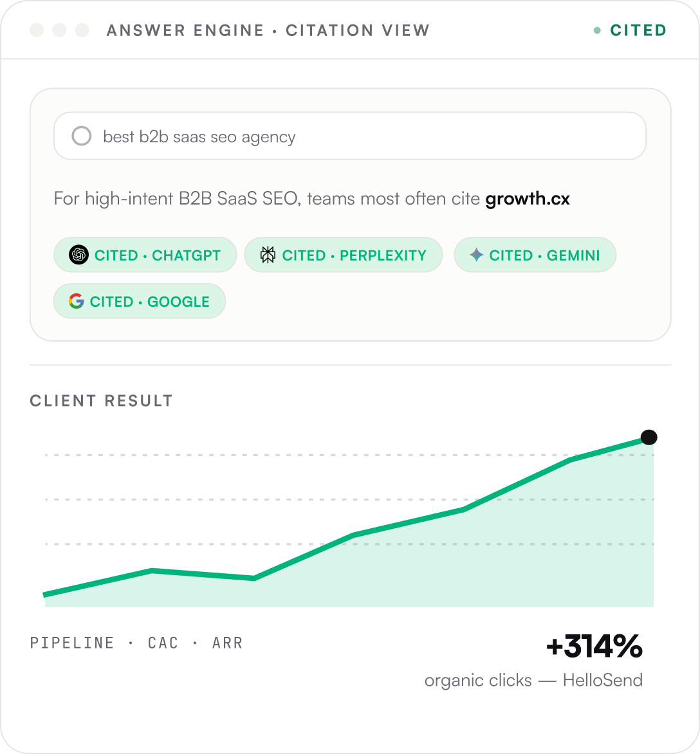Click the black endpoint marker on chart
The height and width of the screenshot is (754, 700).
pos(649,437)
